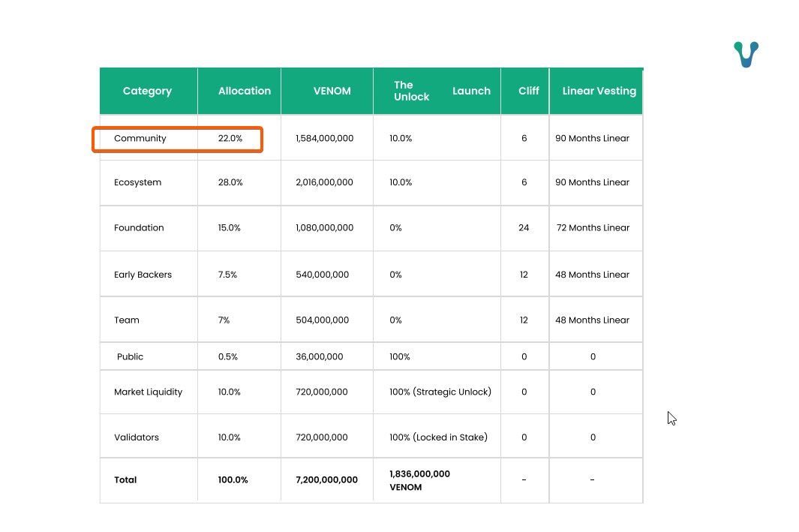Click the Team VENOM amount 504,000,000
799x532 pixels.
pyautogui.click(x=322, y=320)
